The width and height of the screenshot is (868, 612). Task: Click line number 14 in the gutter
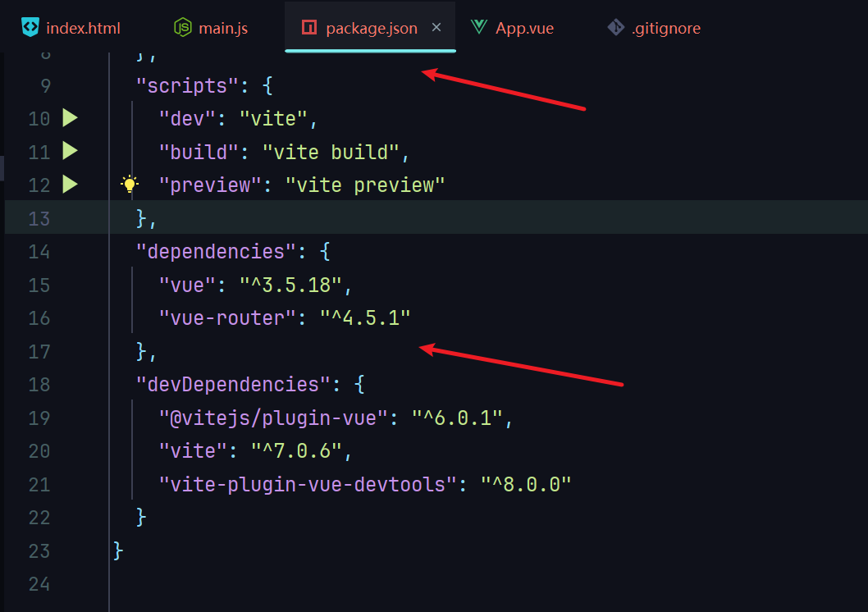[39, 252]
